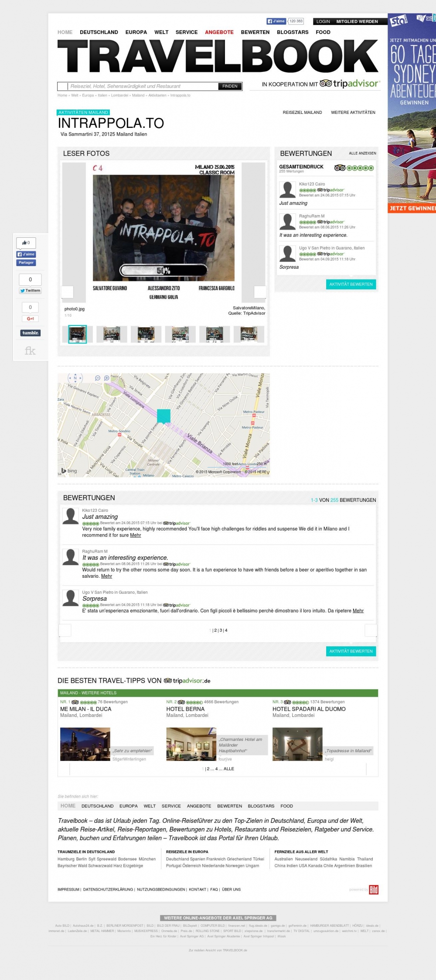436x980 pixels.
Task: Share the page via the Twitter button
Action: tap(30, 291)
